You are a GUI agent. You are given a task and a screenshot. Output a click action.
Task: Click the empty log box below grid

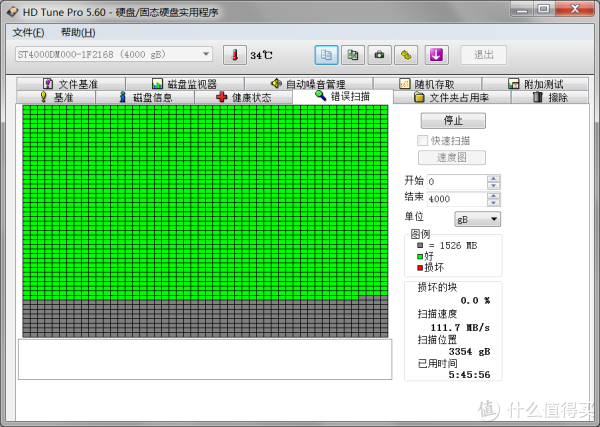point(205,359)
